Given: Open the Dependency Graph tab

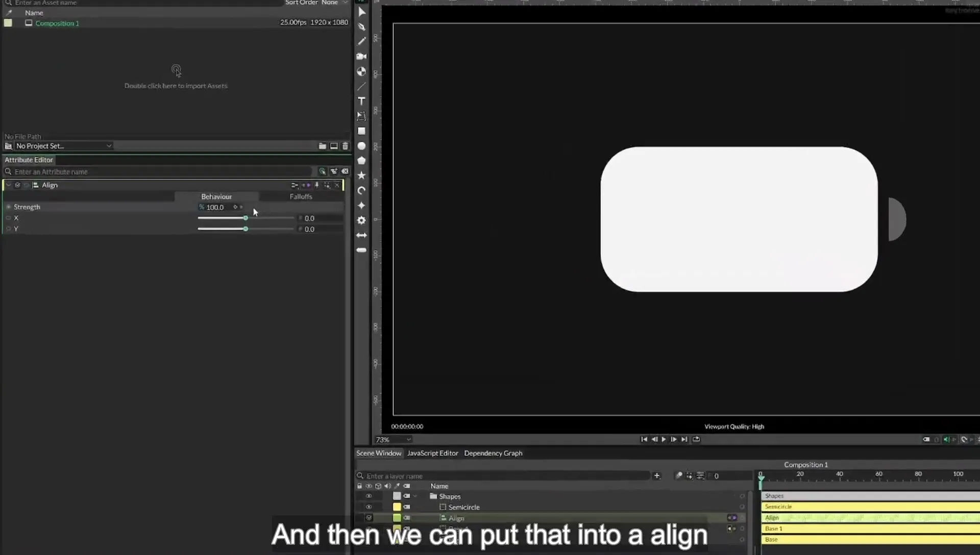Looking at the screenshot, I should [493, 453].
